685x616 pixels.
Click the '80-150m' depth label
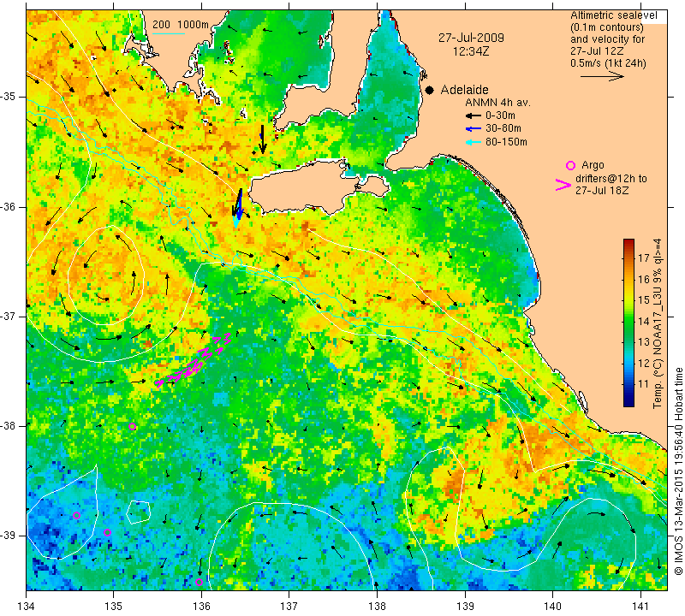click(x=506, y=142)
